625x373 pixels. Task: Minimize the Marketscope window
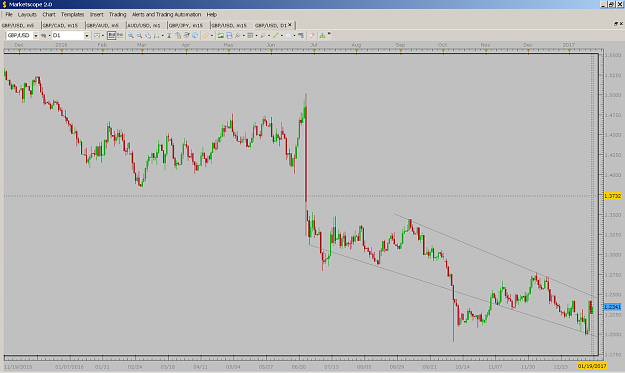point(604,4)
